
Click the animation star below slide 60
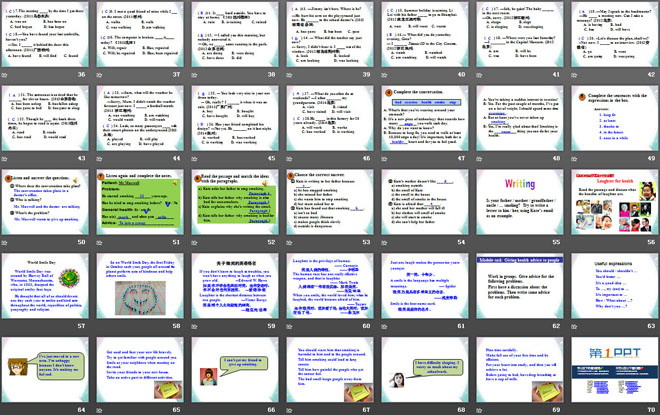coord(290,326)
